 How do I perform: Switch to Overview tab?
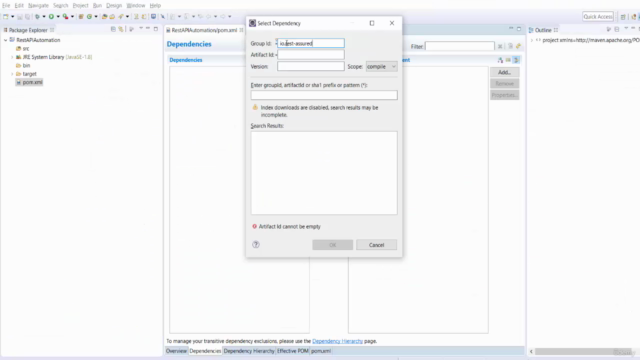[176, 351]
